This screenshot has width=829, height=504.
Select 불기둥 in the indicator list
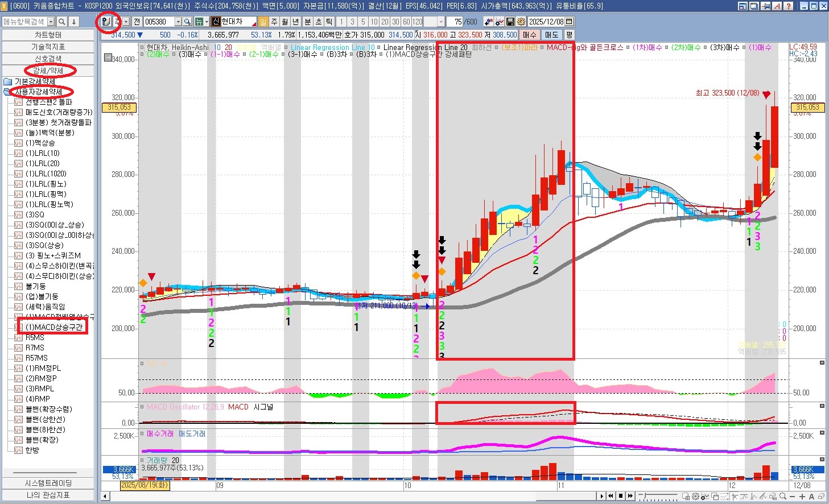35,286
